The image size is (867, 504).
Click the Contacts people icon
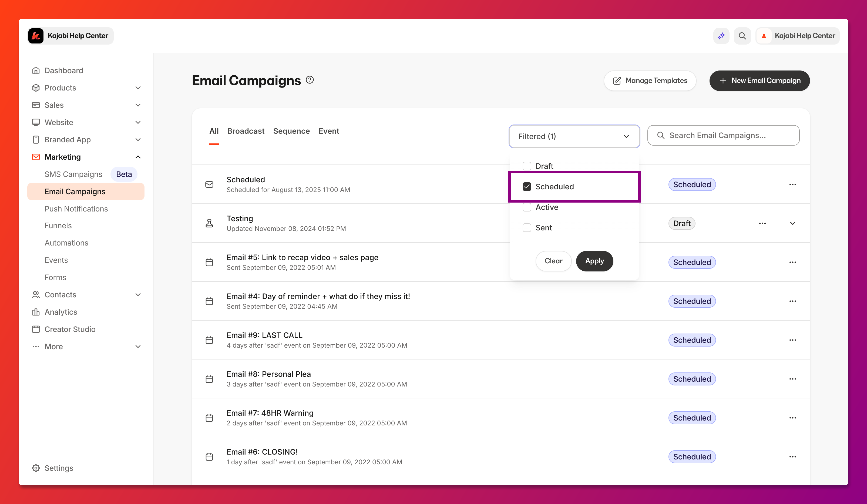coord(36,294)
